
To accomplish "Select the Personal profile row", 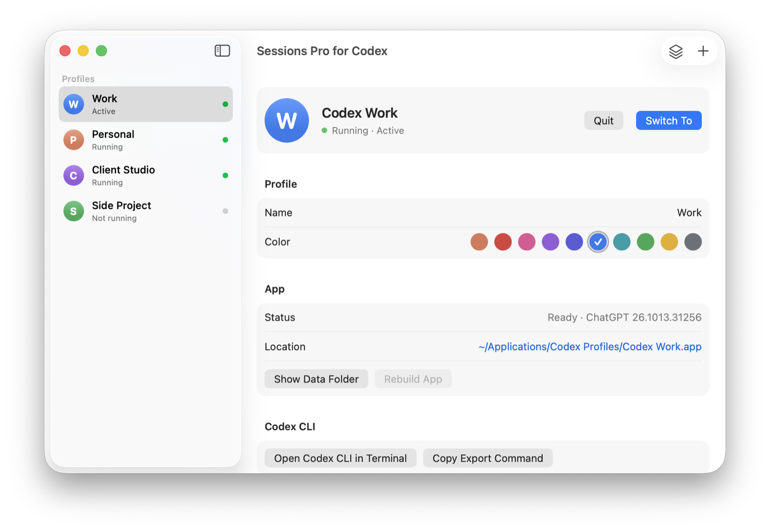I will point(146,140).
